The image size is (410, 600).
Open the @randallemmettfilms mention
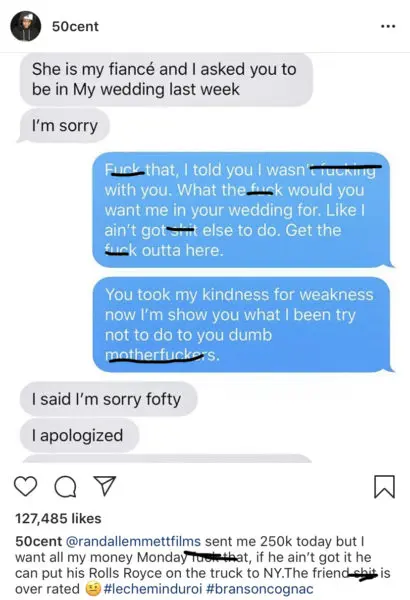click(133, 541)
